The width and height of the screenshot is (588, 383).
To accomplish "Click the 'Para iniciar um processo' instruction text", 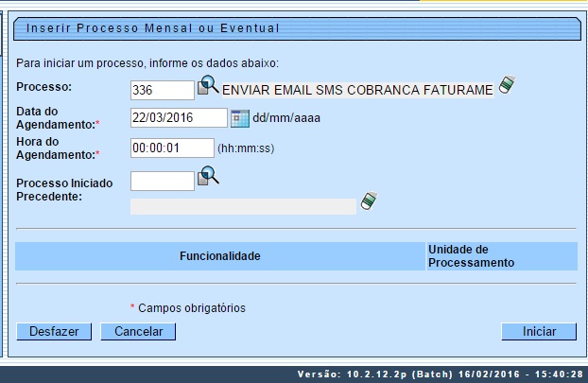I will tap(147, 63).
